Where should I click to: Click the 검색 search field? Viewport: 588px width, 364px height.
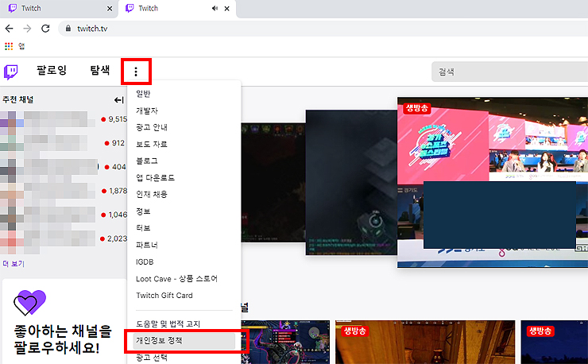(509, 72)
